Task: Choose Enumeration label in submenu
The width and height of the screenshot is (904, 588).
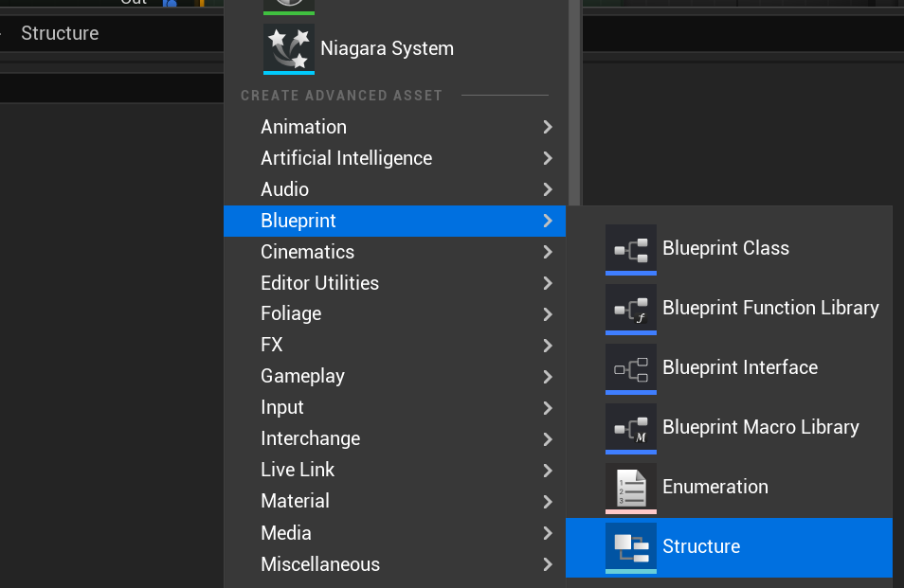Action: [x=715, y=487]
